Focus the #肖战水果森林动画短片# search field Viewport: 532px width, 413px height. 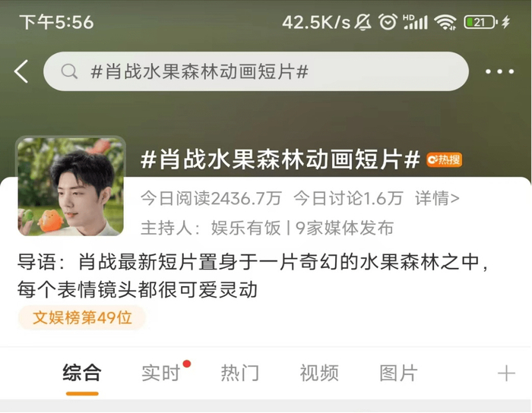pos(256,71)
